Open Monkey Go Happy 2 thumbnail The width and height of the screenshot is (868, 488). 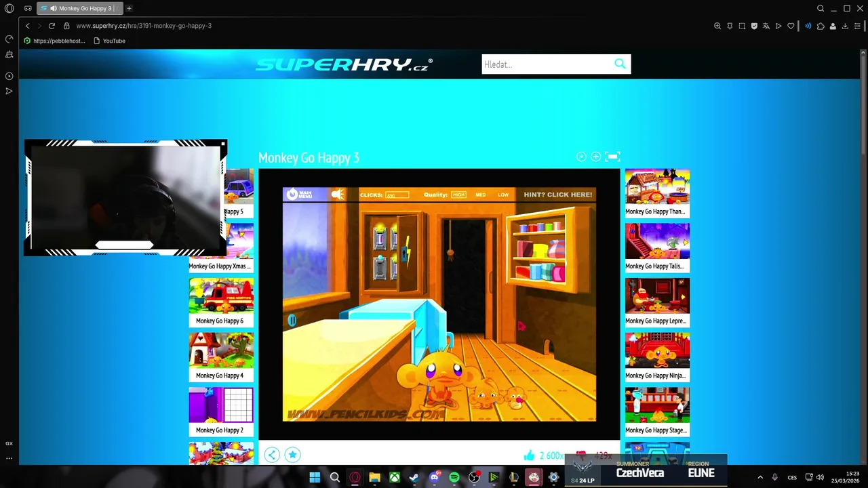tap(221, 411)
